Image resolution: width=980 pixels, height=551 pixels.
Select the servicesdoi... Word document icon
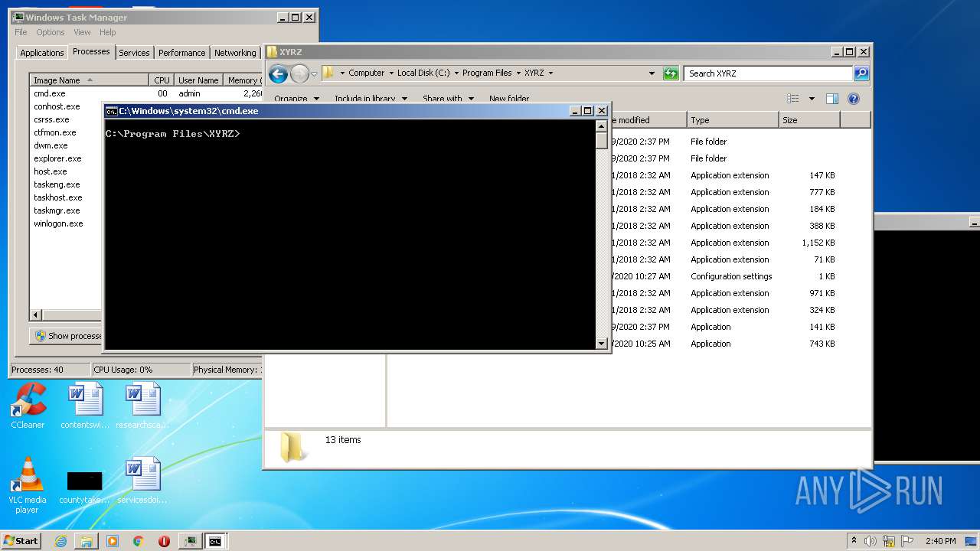pos(142,481)
